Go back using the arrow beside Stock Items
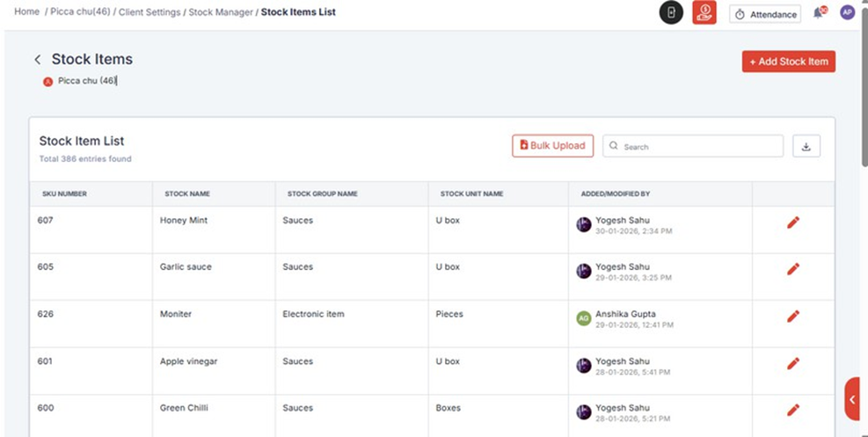The image size is (868, 437). click(x=38, y=60)
